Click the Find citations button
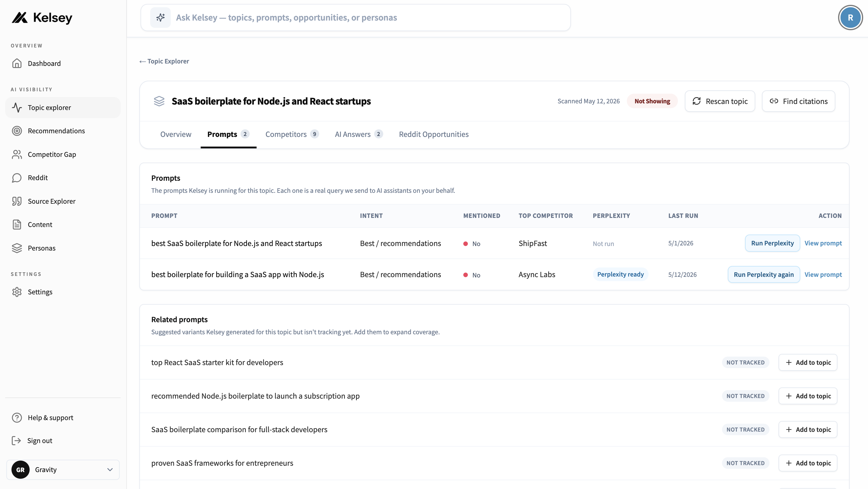Screen dimensions: 868x489 pos(798,101)
